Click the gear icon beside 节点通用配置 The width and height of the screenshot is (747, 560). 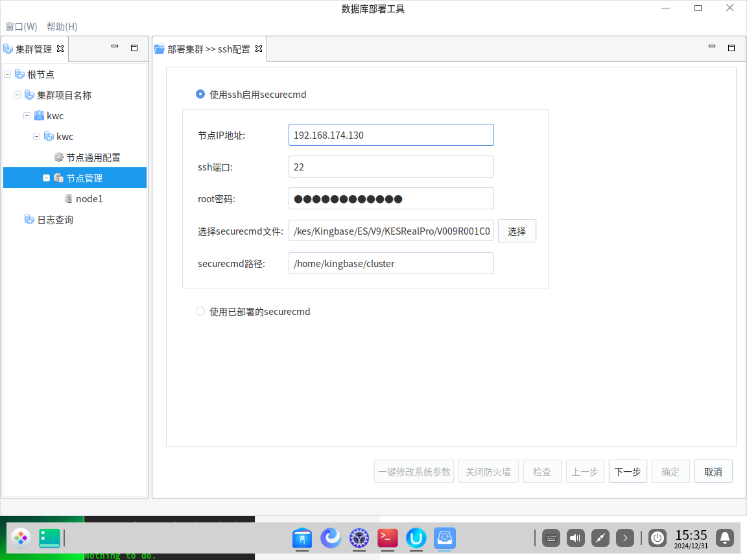[58, 157]
